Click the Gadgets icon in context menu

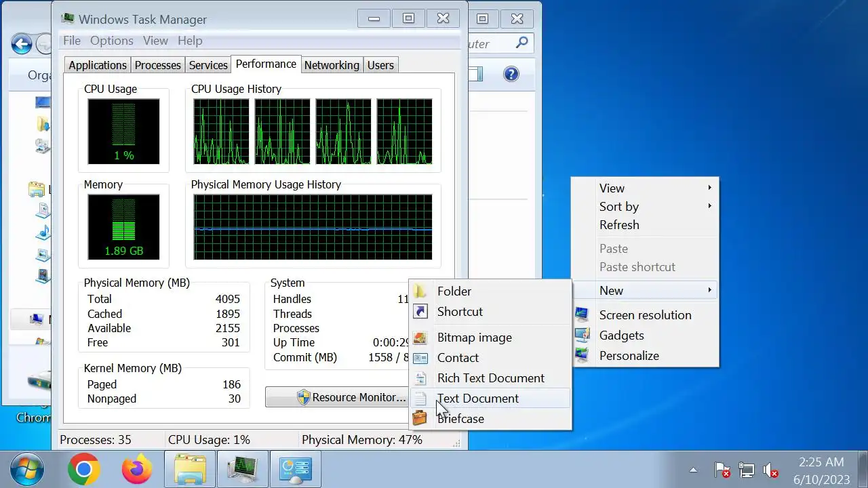[x=582, y=335]
